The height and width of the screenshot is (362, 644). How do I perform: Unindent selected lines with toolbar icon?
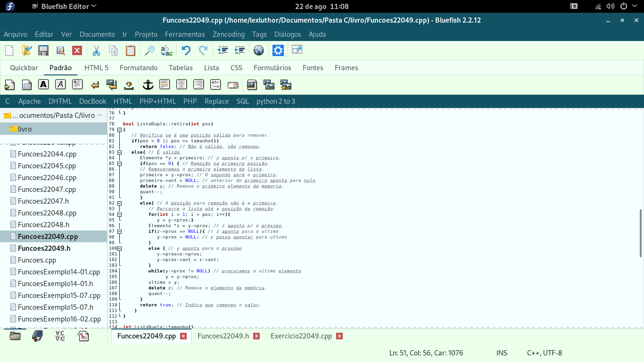coord(223,50)
